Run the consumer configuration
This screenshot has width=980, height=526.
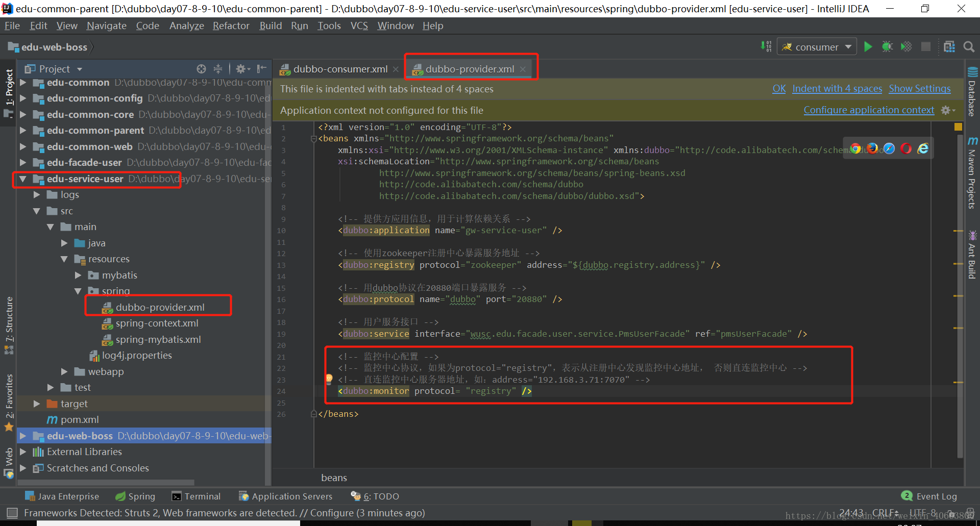click(868, 47)
